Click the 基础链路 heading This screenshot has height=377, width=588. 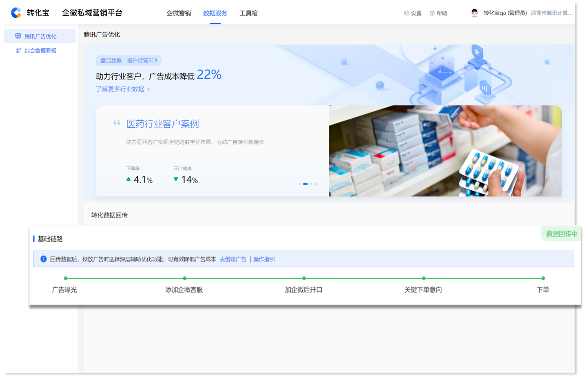point(50,239)
